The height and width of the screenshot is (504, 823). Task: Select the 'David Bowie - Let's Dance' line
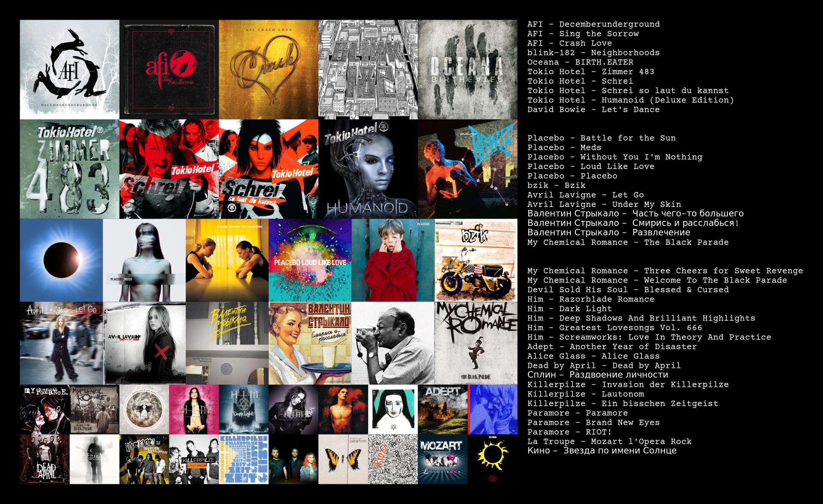tap(594, 110)
